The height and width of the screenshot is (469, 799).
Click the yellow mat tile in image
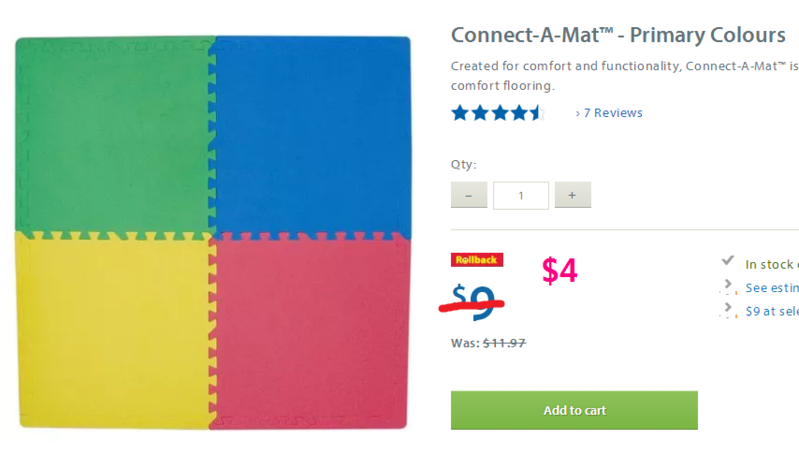tap(112, 330)
